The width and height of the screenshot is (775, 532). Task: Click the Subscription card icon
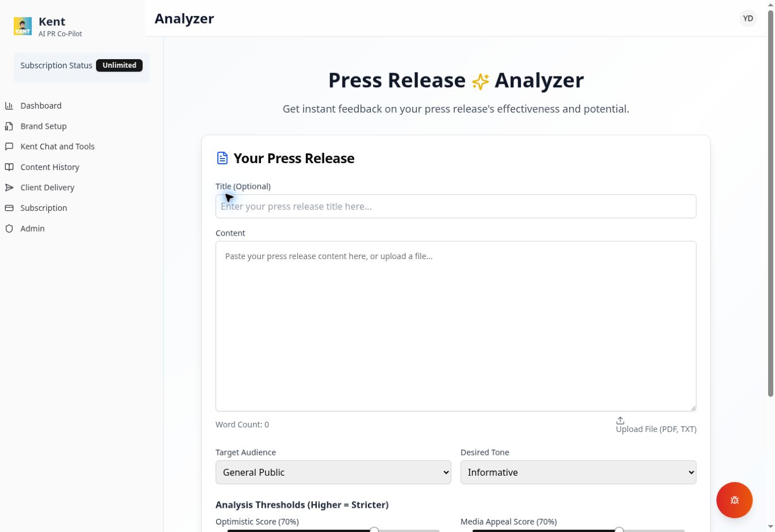tap(9, 208)
